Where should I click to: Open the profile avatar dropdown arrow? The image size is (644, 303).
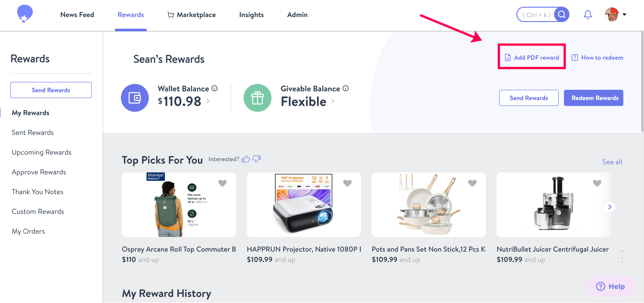(624, 15)
